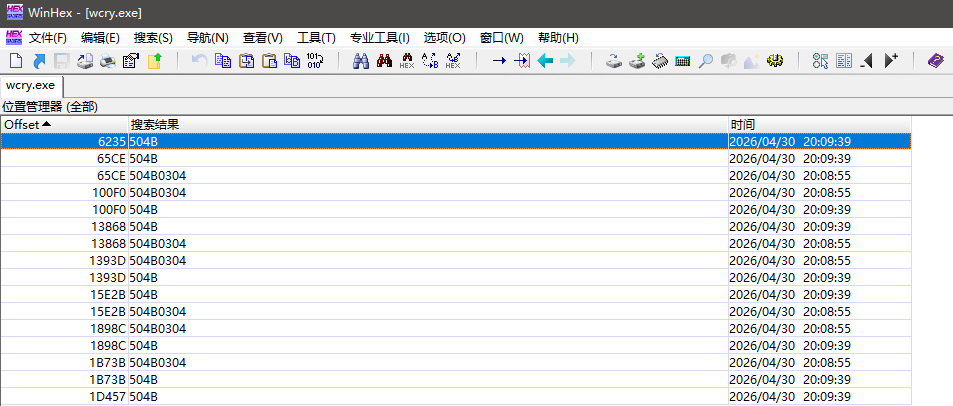Click the WinHex menu-bar document icon
This screenshot has width=953, height=406.
tap(13, 38)
